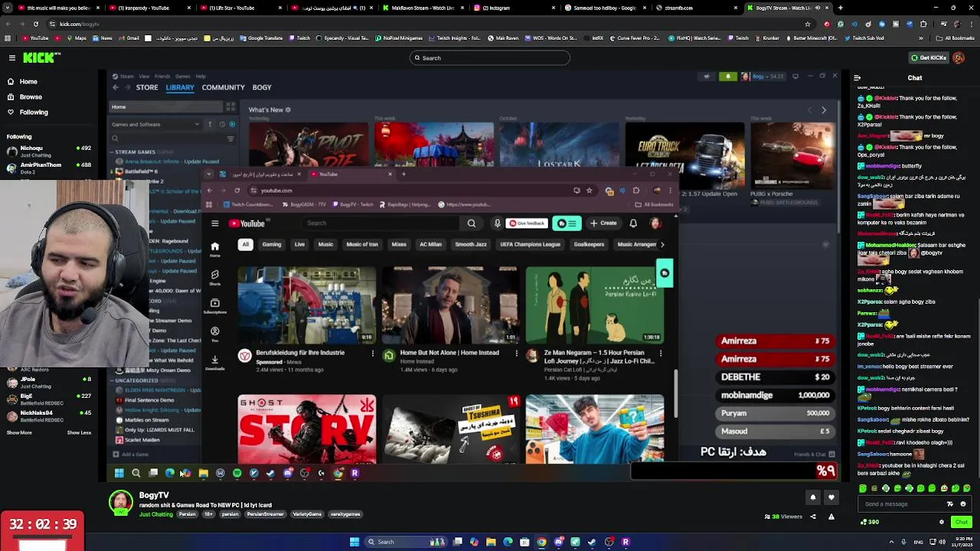Click the YouTube Create button
Screen dimensions: 980x551
tap(603, 223)
